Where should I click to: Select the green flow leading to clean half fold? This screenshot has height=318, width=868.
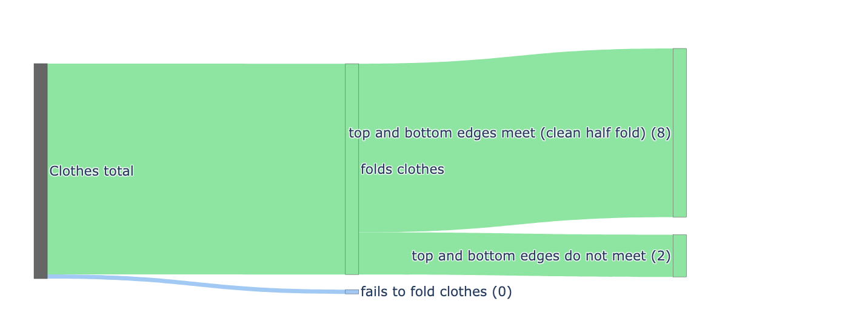[515, 182]
